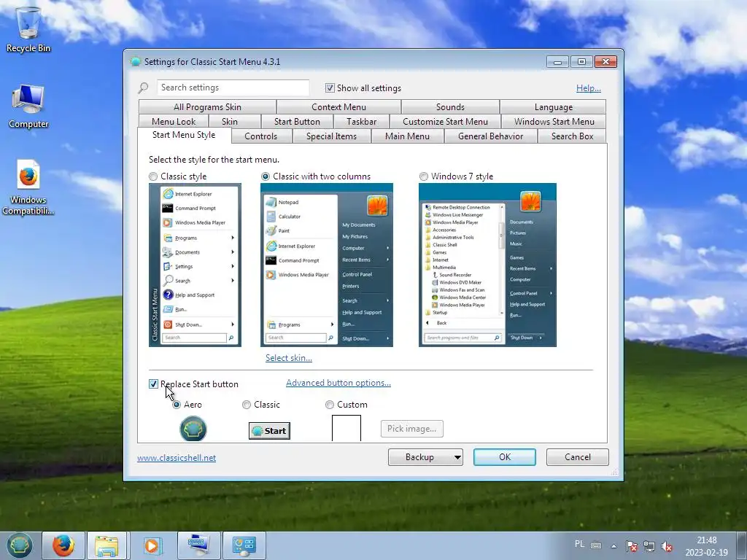This screenshot has width=747, height=560.
Task: Select the Computer desktop icon
Action: [28, 106]
